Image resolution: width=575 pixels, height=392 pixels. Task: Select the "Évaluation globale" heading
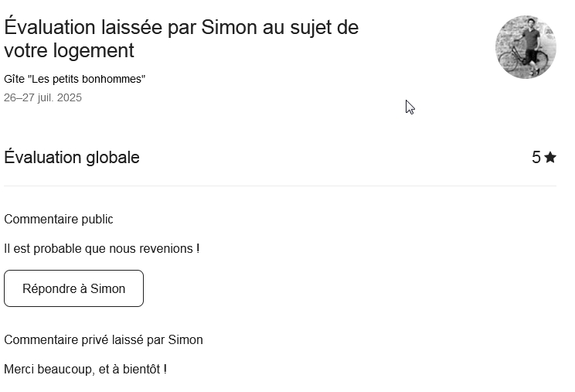point(72,158)
